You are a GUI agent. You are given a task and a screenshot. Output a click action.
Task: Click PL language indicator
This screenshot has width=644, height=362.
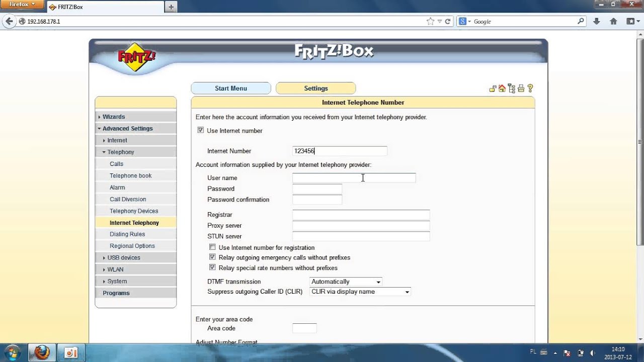point(533,351)
